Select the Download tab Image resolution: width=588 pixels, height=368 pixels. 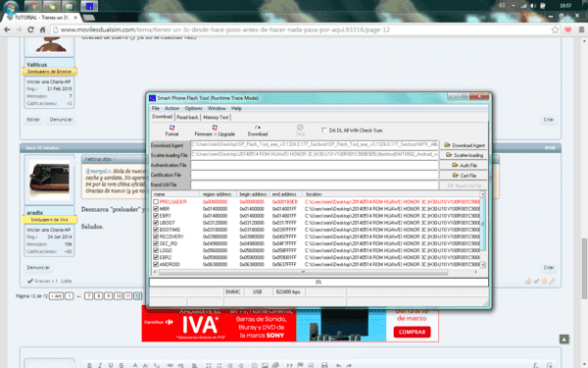(x=162, y=117)
